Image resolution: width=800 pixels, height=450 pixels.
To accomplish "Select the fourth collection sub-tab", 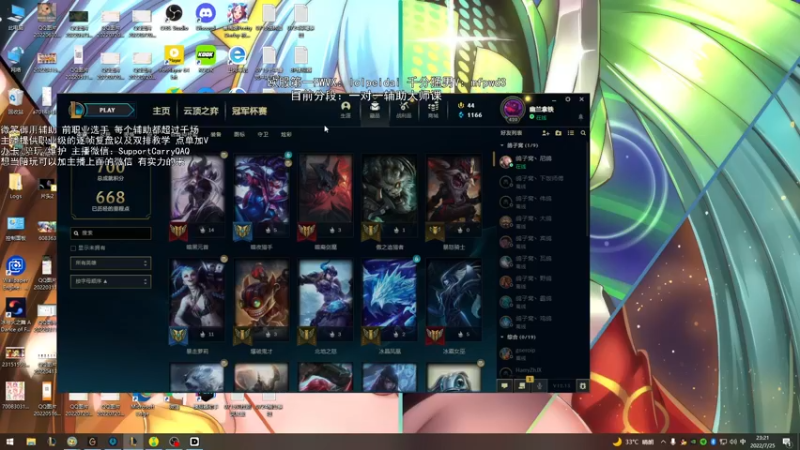I will 286,135.
